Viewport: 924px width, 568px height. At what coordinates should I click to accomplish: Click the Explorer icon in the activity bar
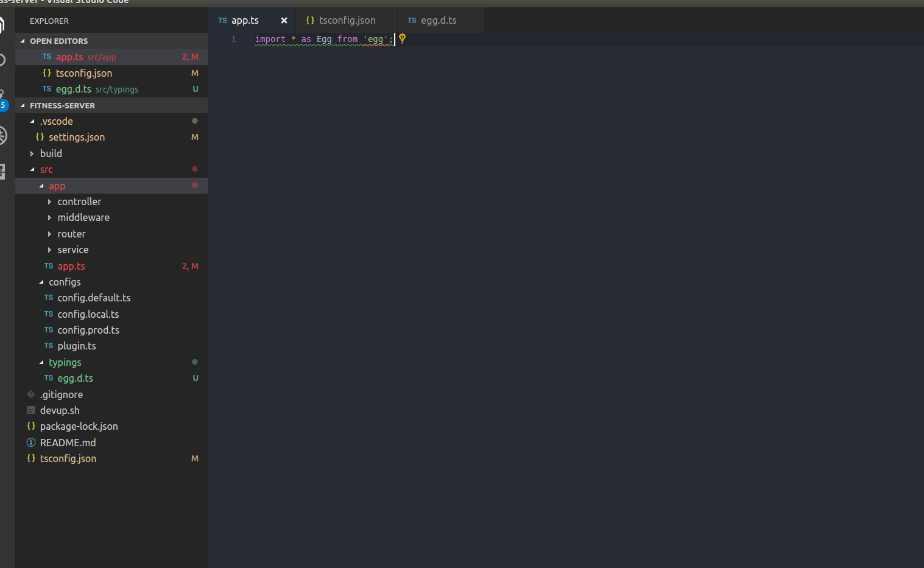pos(2,24)
